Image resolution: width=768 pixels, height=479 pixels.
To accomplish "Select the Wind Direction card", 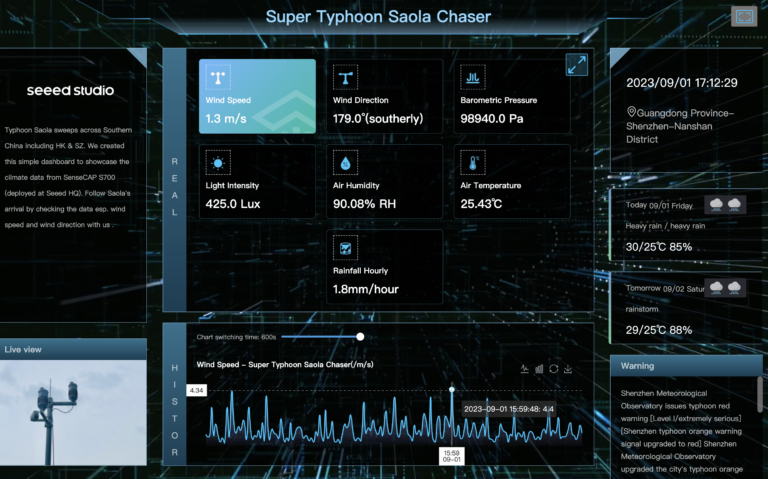I will (x=385, y=96).
